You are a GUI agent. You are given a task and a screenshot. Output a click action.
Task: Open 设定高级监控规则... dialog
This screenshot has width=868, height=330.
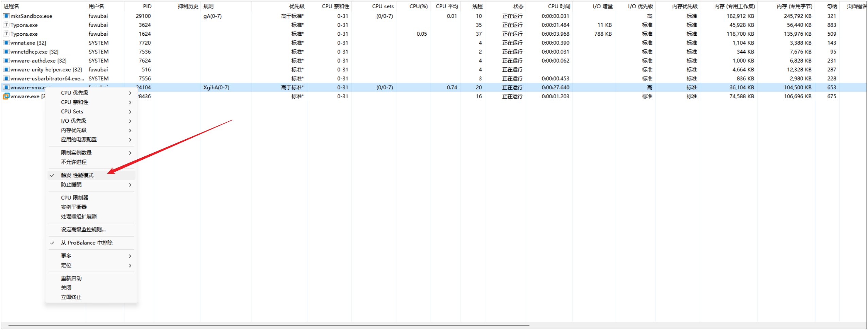(92, 230)
